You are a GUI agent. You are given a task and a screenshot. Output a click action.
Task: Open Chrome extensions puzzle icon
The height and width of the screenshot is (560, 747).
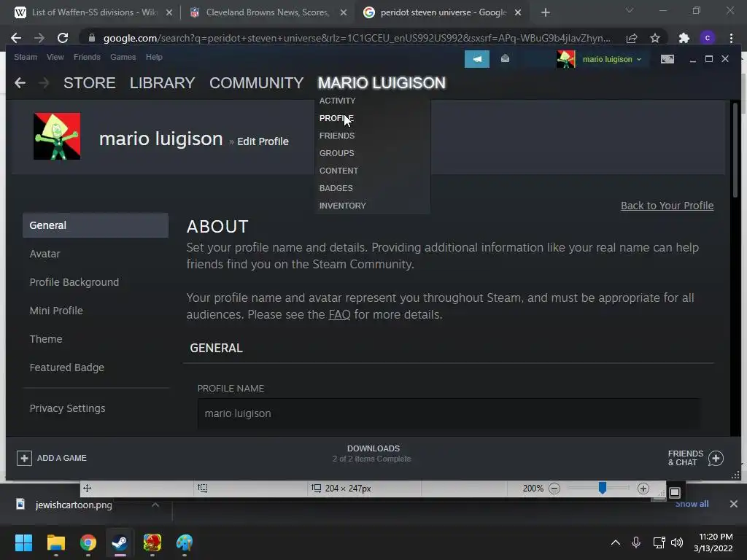coord(684,38)
